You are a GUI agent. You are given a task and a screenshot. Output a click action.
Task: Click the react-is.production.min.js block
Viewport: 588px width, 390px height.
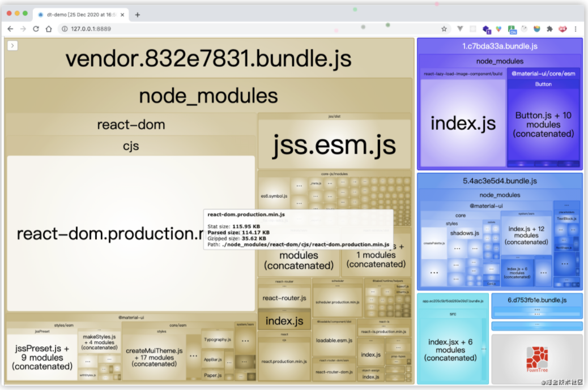pyautogui.click(x=384, y=332)
